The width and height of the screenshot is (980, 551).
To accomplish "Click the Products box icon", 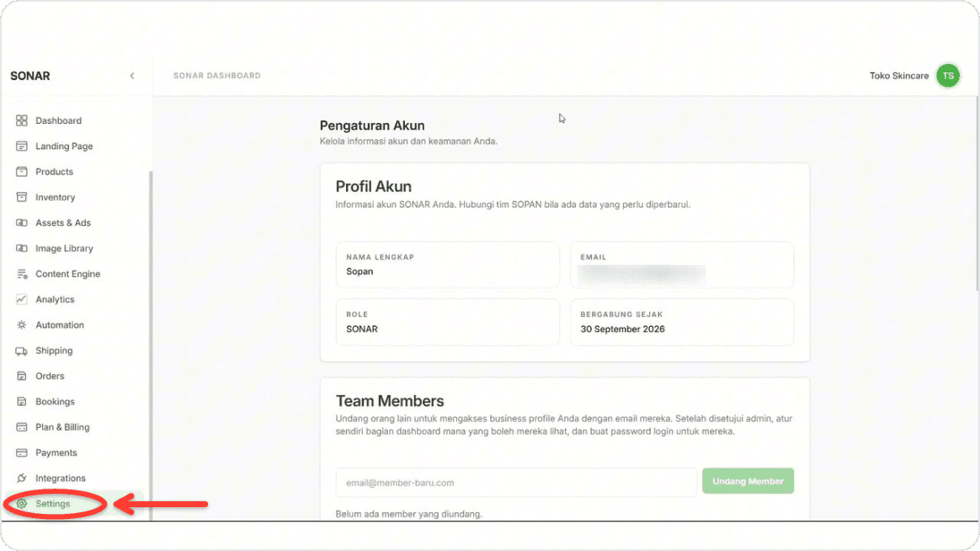I will click(22, 171).
